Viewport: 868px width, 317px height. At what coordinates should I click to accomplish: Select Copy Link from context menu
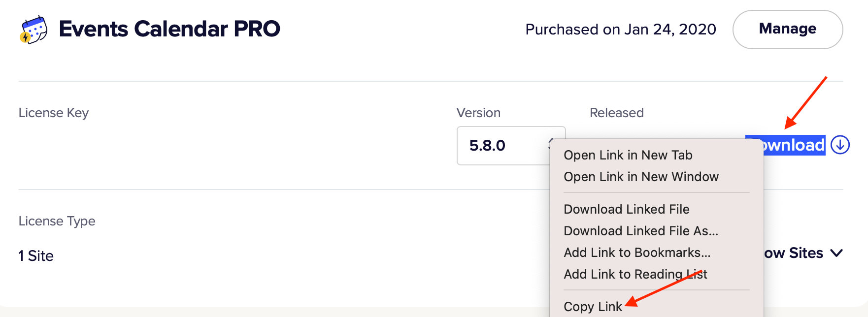click(x=593, y=307)
